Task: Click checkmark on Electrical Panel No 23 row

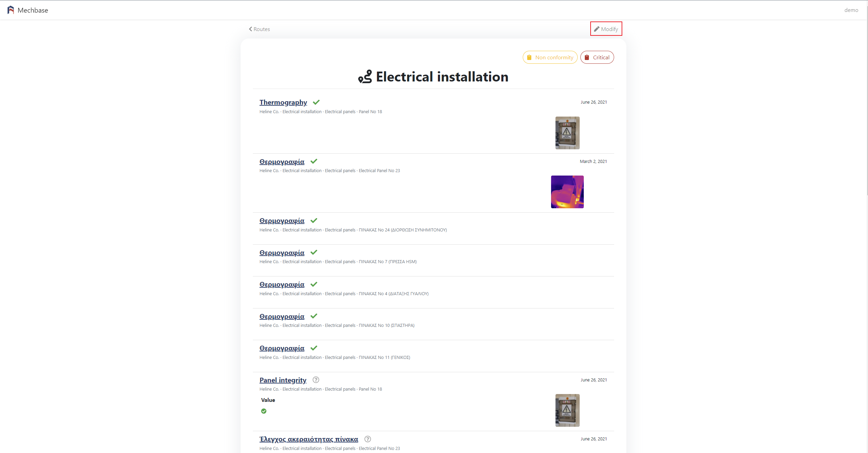Action: 314,161
